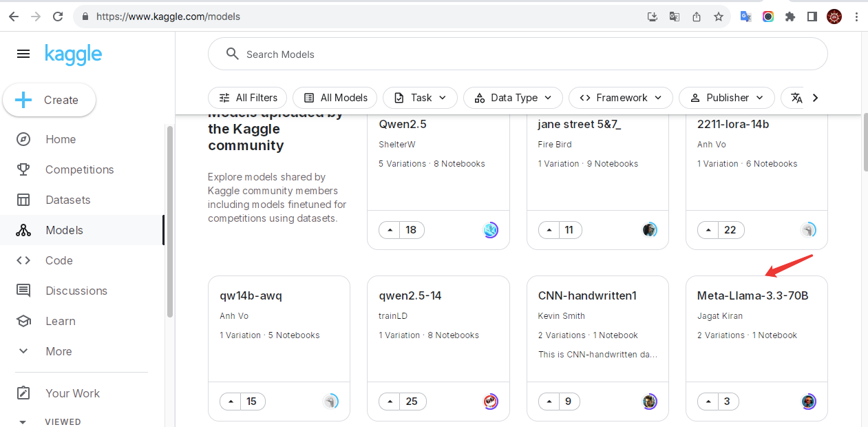Click the translate page icon in address bar
868x427 pixels.
[675, 17]
